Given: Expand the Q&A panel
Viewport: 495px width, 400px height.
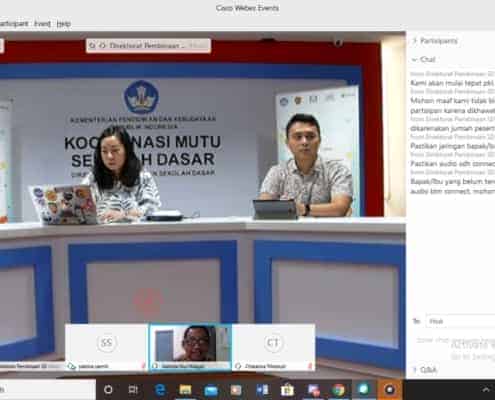Looking at the screenshot, I should point(425,370).
